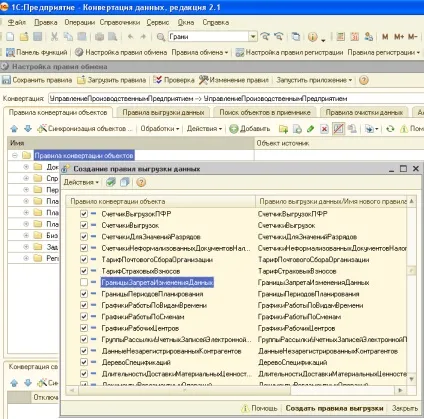Viewport: 424px width, 419px height.
Task: Click the check all marks icon in dialog
Action: (x=111, y=182)
